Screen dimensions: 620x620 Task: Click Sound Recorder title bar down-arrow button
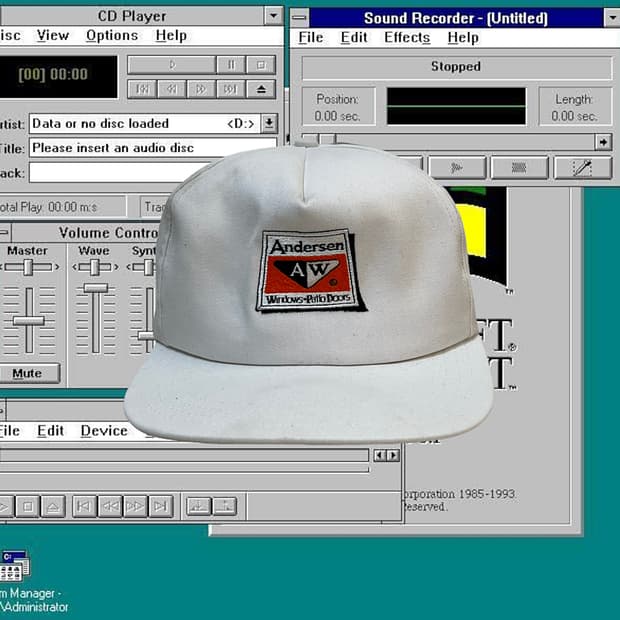tap(612, 18)
